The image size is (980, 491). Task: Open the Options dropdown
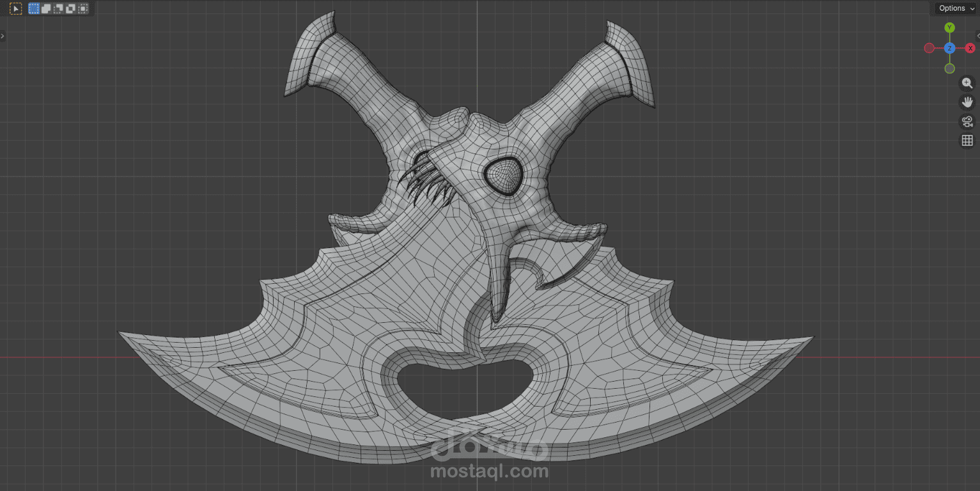956,8
